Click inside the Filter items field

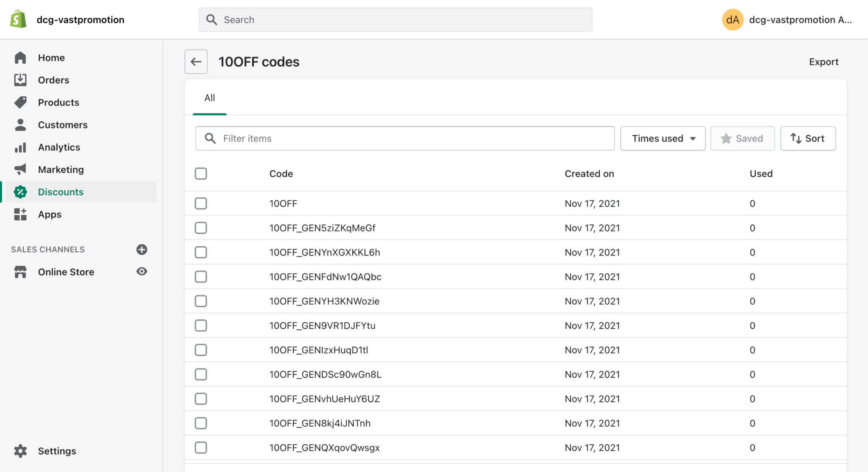pos(405,138)
